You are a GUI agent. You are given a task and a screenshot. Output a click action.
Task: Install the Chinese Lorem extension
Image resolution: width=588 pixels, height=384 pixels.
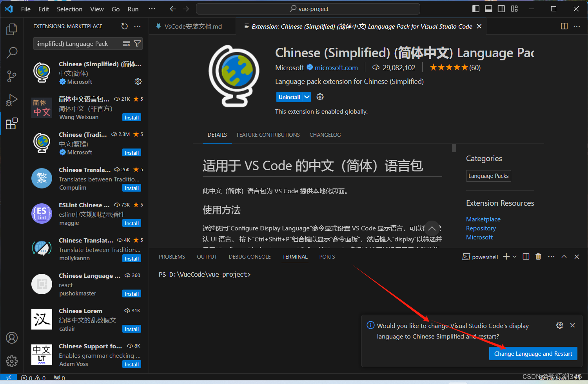pyautogui.click(x=132, y=329)
